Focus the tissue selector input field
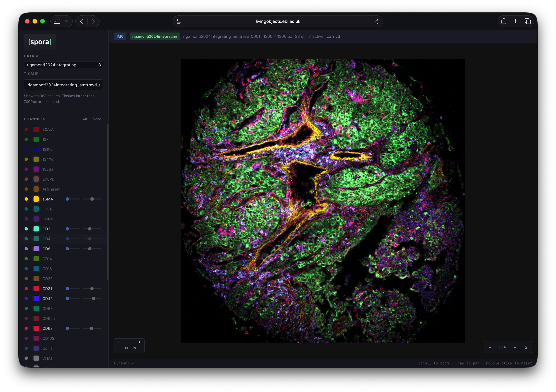Screen dimensions: 556x392 click(x=64, y=85)
